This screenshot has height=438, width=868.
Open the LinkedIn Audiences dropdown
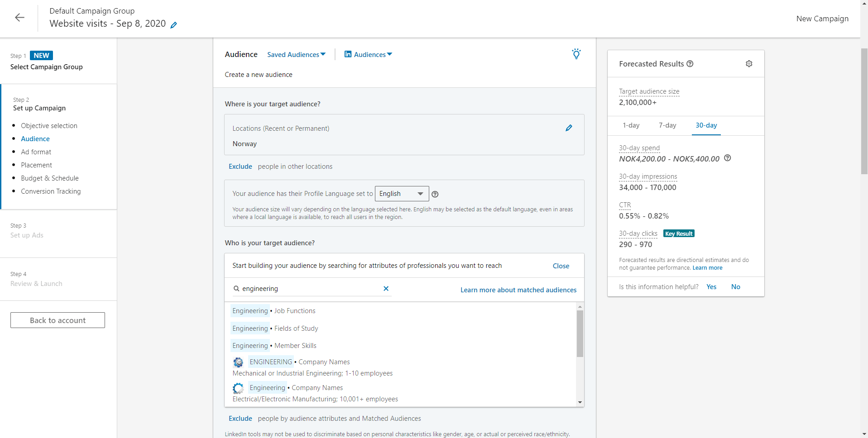(368, 54)
